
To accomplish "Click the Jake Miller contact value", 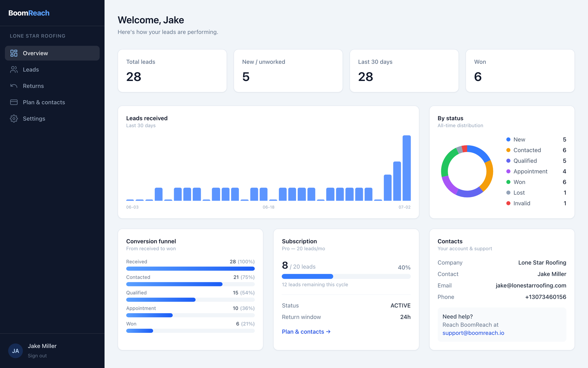I will tap(552, 274).
